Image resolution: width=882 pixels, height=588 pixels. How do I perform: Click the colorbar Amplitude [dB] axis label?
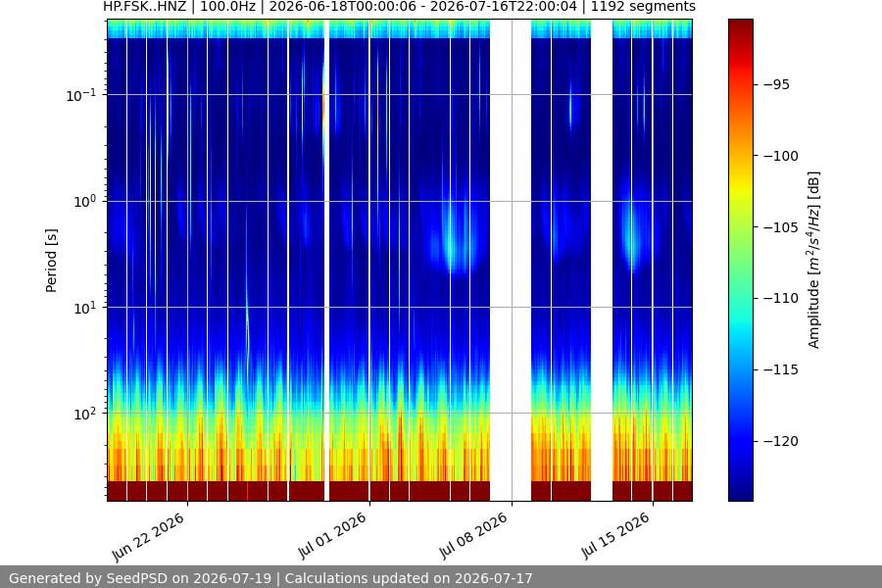pyautogui.click(x=814, y=260)
